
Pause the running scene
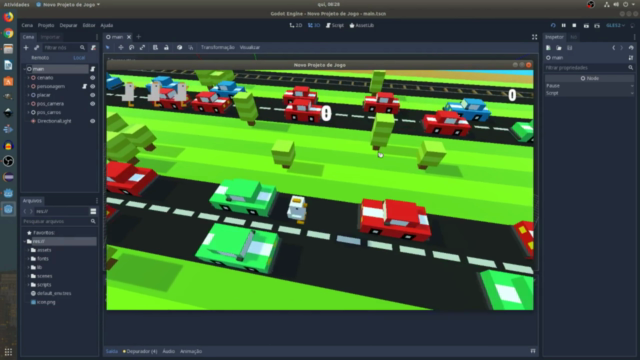click(564, 25)
